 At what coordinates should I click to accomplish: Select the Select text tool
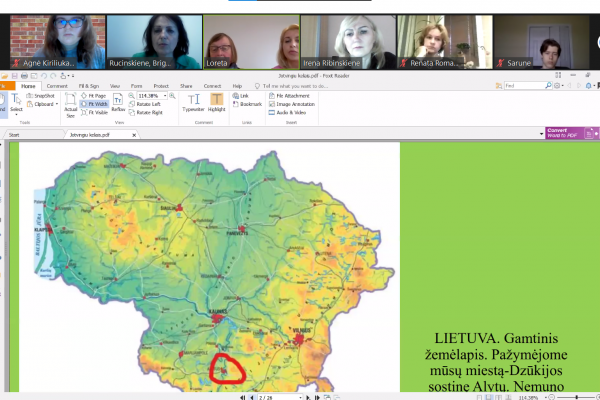click(16, 102)
